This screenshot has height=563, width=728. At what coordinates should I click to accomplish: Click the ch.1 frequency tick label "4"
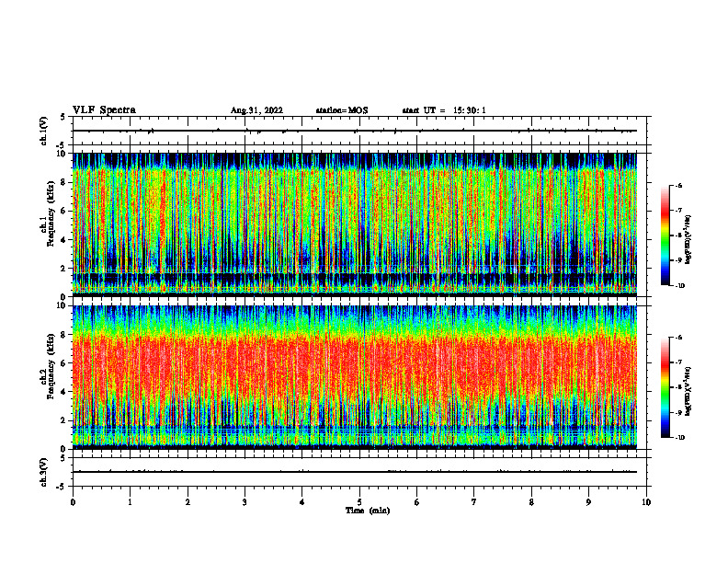point(63,240)
